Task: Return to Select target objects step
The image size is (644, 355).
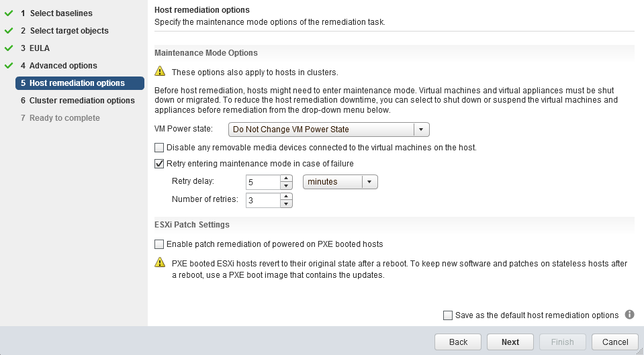Action: tap(69, 31)
